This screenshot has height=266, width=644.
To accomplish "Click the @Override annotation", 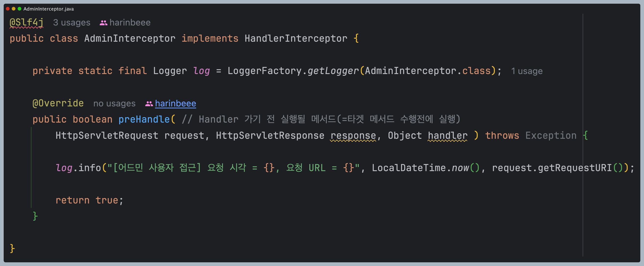I will 58,103.
